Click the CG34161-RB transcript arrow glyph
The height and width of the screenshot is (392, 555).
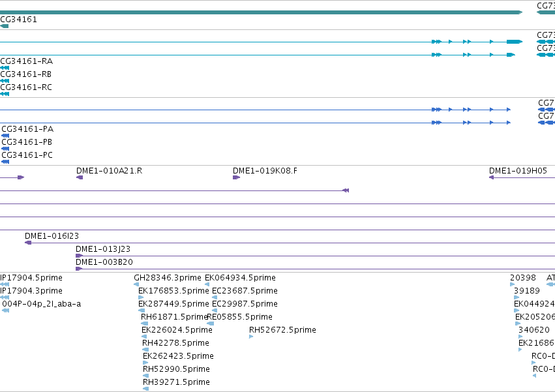(5, 81)
